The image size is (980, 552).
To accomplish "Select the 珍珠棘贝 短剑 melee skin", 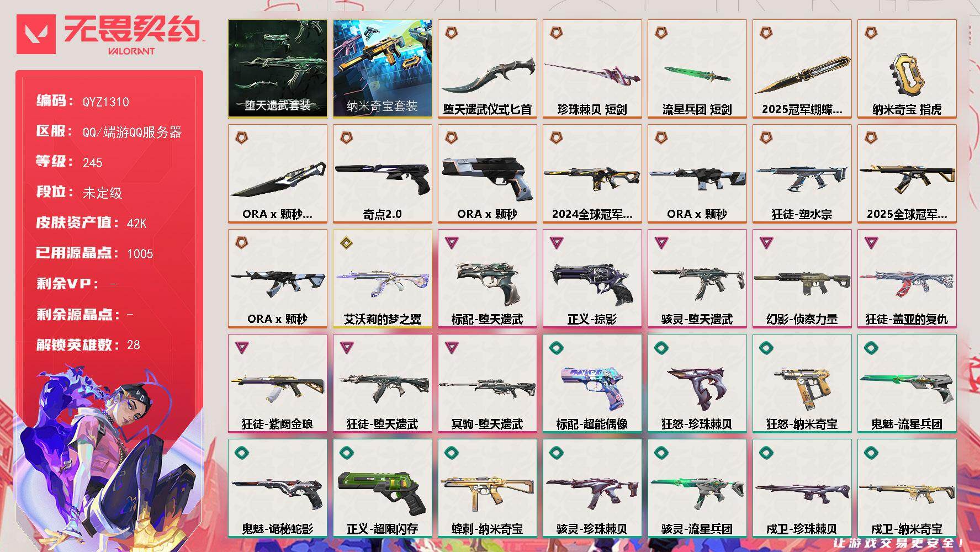I will pos(592,68).
